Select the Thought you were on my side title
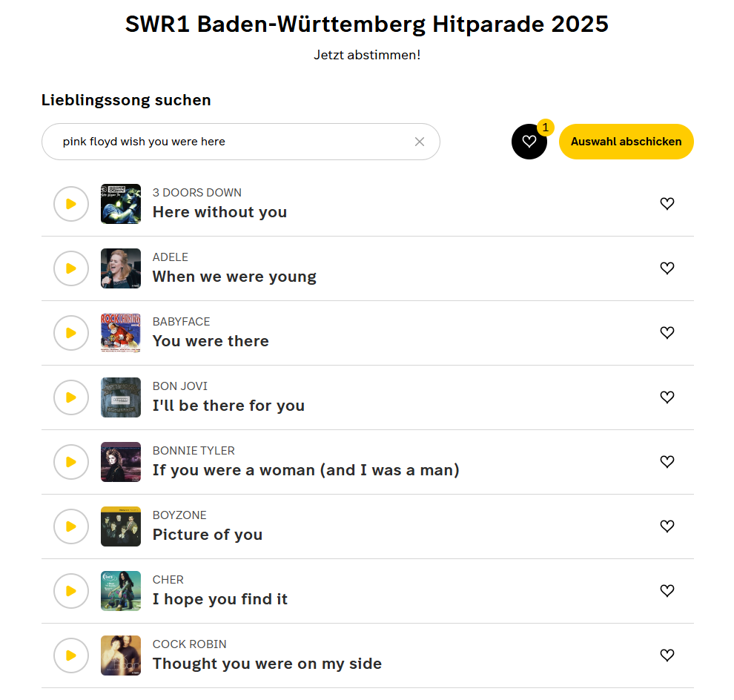The image size is (734, 700). click(x=267, y=664)
